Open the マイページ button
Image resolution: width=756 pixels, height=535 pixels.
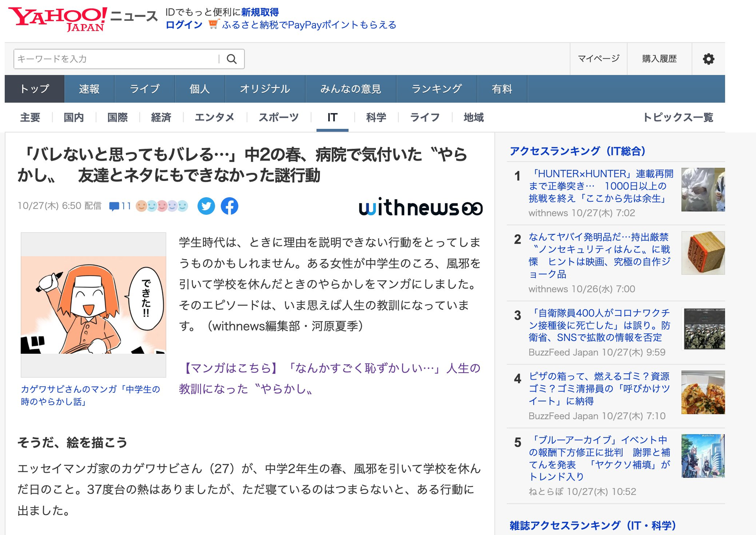(598, 59)
